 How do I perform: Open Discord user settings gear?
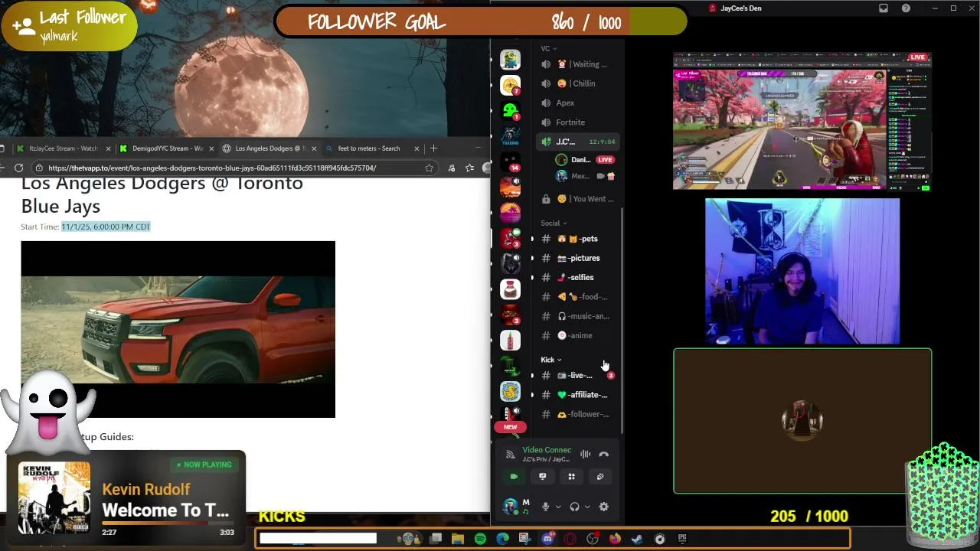603,507
